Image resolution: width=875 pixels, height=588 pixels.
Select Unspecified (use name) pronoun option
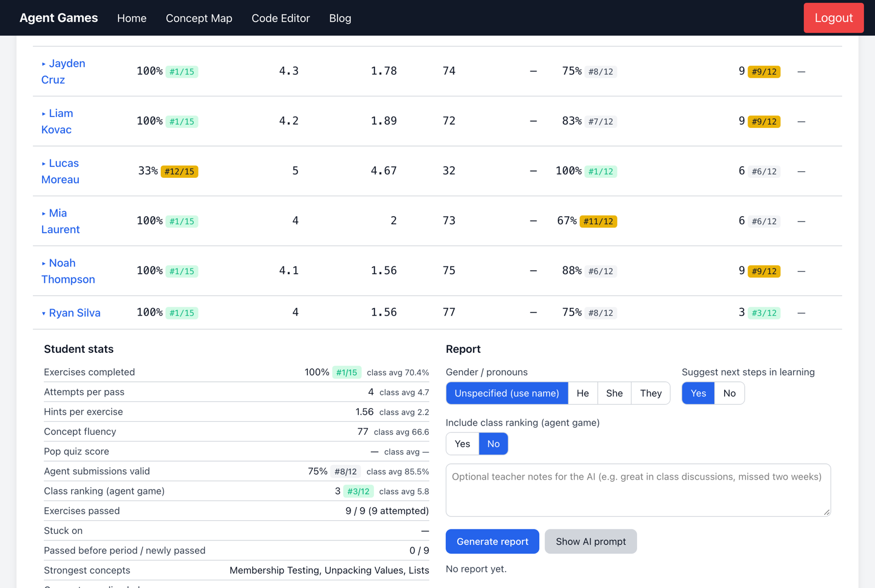(x=507, y=393)
